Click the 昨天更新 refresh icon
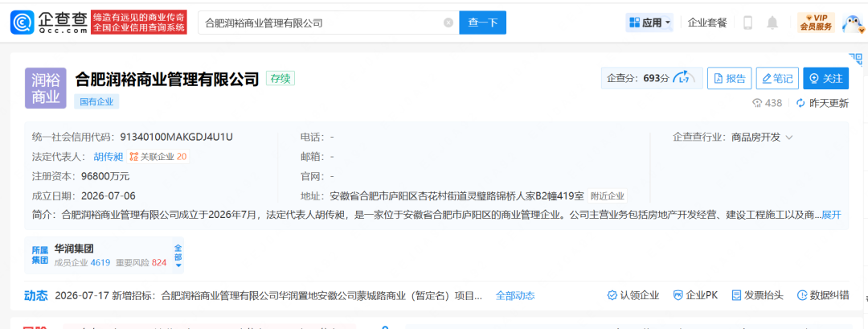Image resolution: width=868 pixels, height=329 pixels. [x=800, y=103]
